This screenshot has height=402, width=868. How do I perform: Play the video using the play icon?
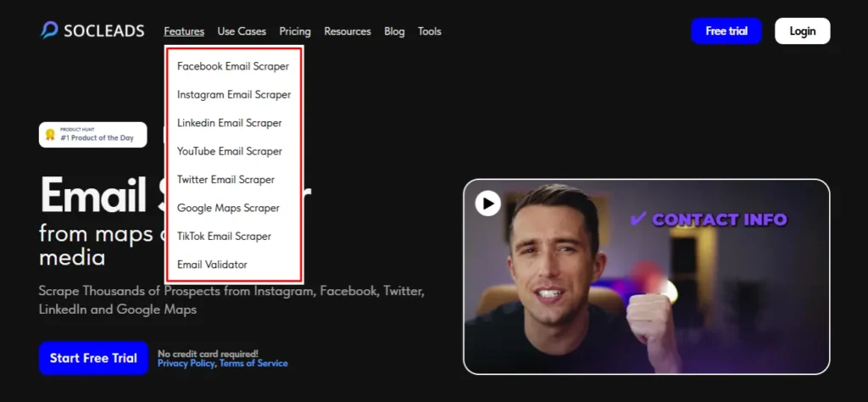pos(487,204)
